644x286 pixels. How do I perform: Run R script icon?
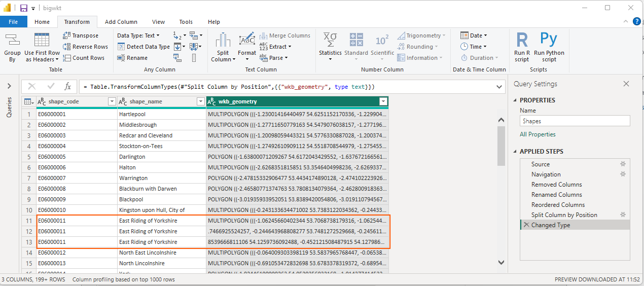pos(522,40)
